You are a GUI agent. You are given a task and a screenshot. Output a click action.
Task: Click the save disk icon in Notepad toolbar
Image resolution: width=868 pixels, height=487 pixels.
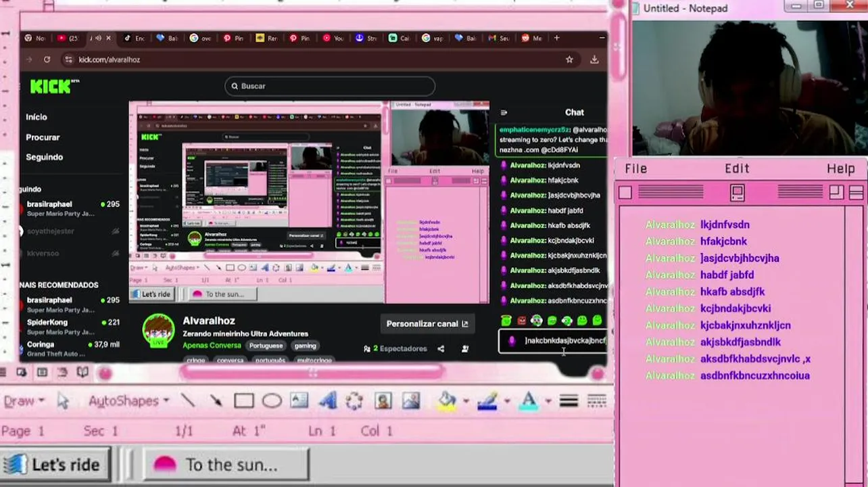click(x=737, y=193)
